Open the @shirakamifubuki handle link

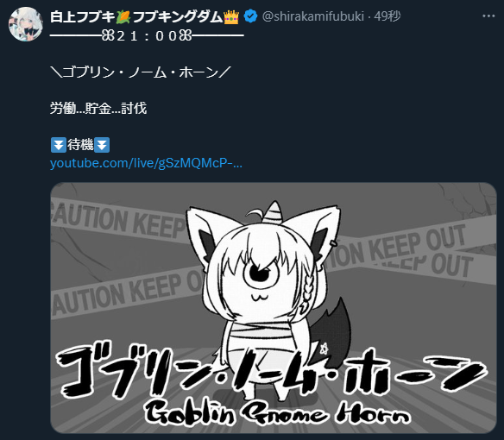(x=313, y=16)
